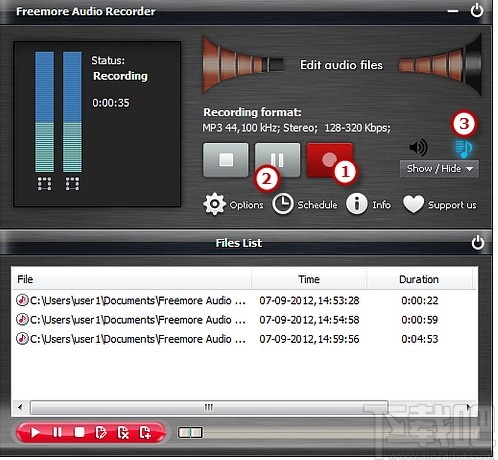Viewport: 498px width, 460px height.
Task: Click the red Record button
Action: point(329,160)
